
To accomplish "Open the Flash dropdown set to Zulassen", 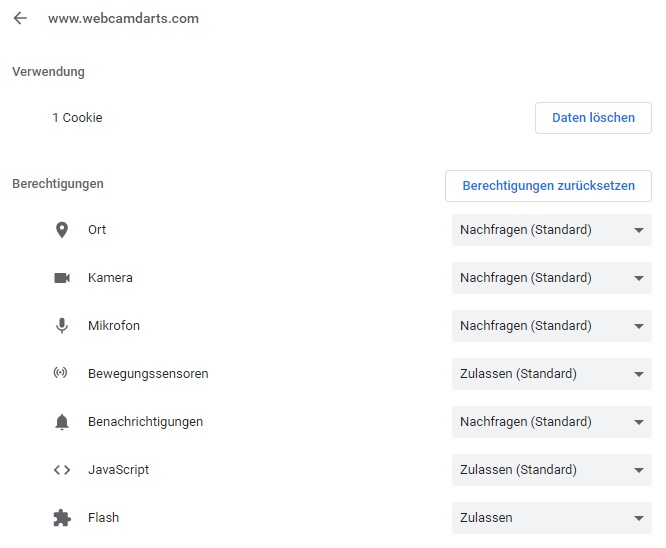I will click(x=551, y=518).
